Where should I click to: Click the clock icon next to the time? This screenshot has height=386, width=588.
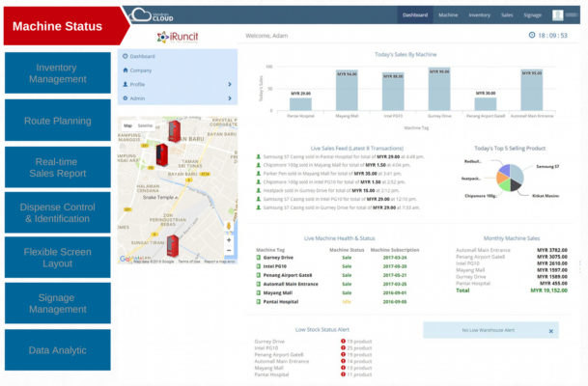pos(532,36)
